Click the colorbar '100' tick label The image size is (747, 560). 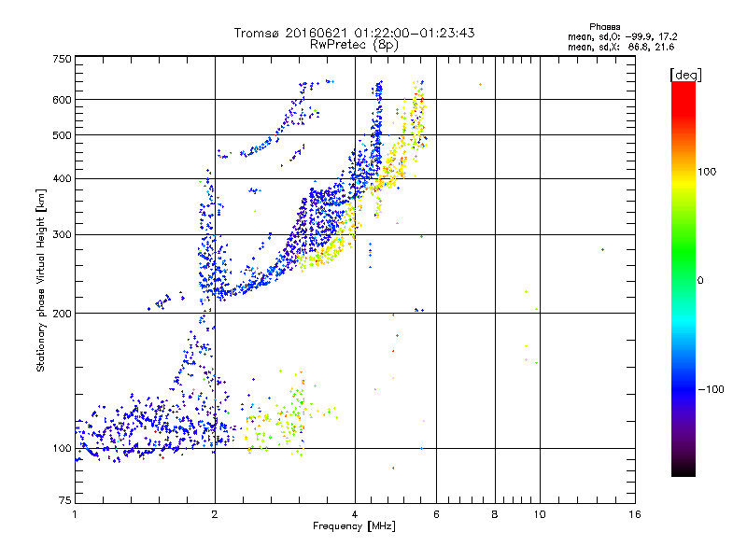pyautogui.click(x=707, y=172)
